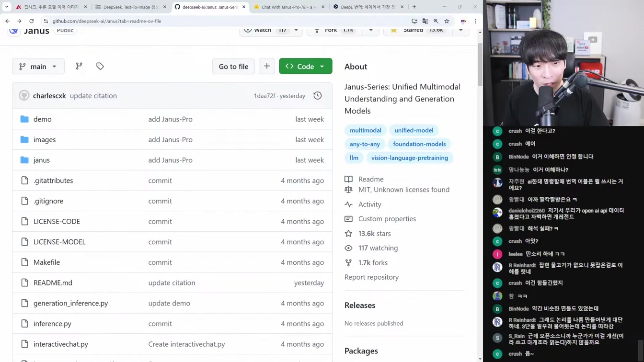The image size is (644, 362).
Task: Open generation_inference.py file
Action: (x=71, y=304)
